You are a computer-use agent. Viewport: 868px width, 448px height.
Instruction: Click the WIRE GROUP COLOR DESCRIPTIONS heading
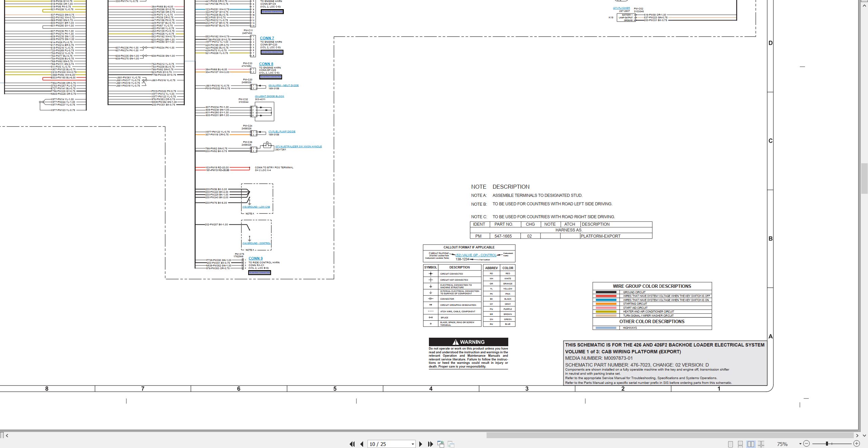coord(652,286)
